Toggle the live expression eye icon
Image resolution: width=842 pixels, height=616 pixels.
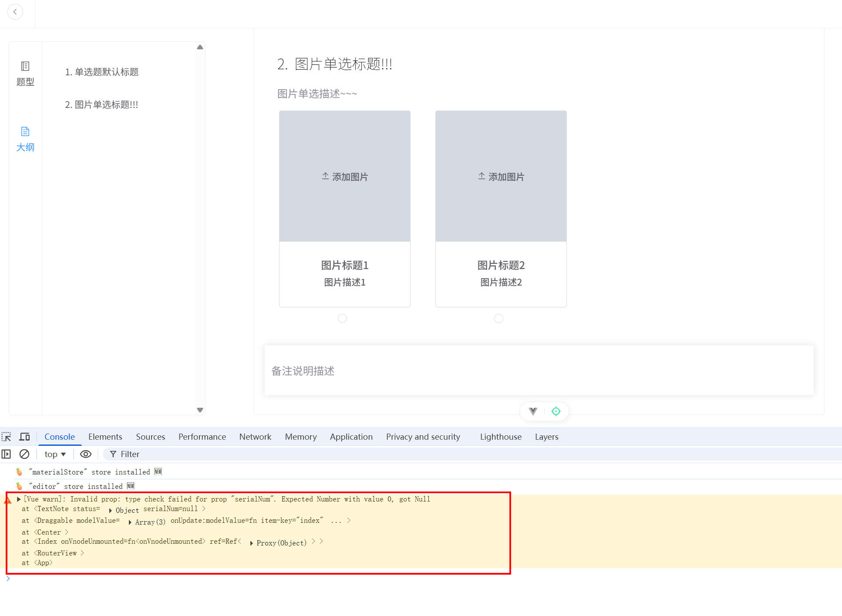(86, 454)
